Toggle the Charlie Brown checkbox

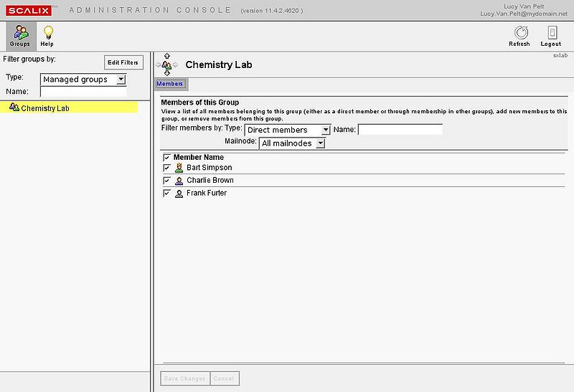tap(166, 181)
